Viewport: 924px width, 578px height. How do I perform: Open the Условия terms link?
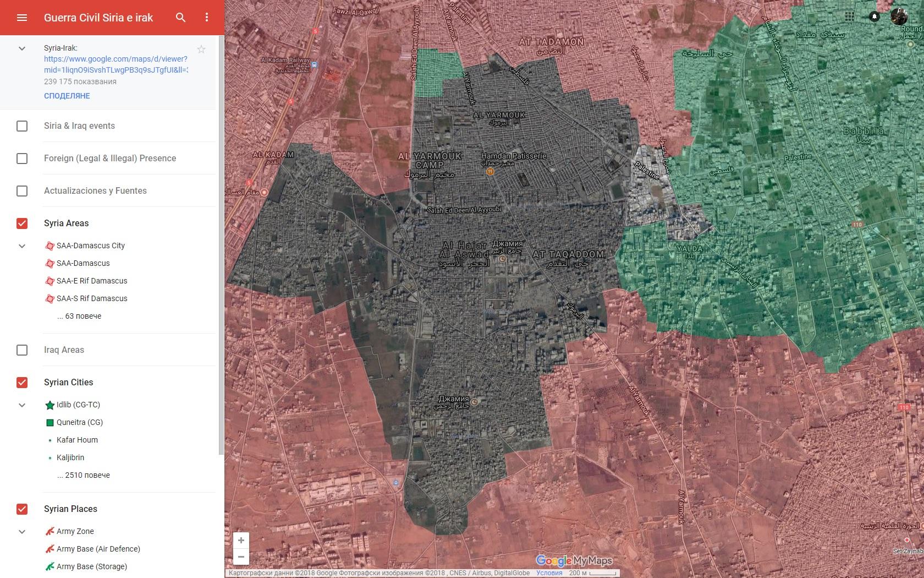549,573
